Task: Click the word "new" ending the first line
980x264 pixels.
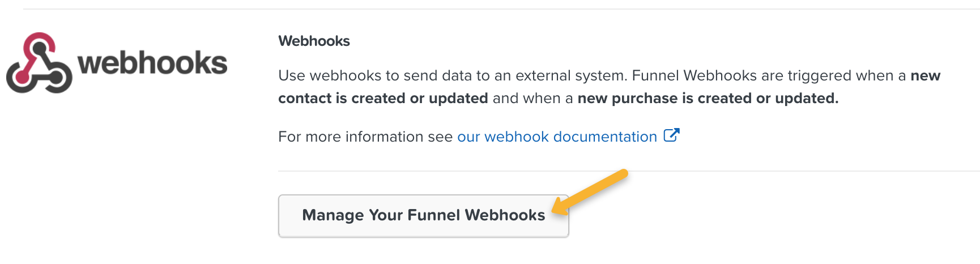Action: click(x=925, y=76)
